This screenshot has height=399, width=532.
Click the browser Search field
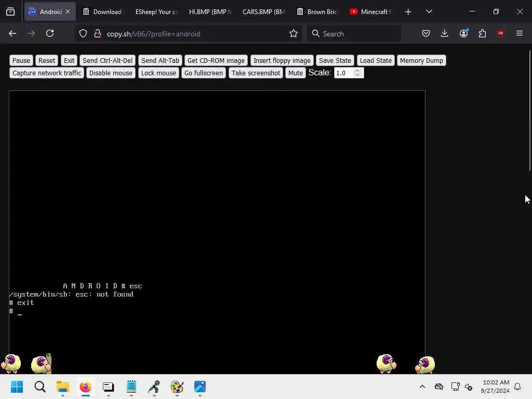tap(354, 34)
